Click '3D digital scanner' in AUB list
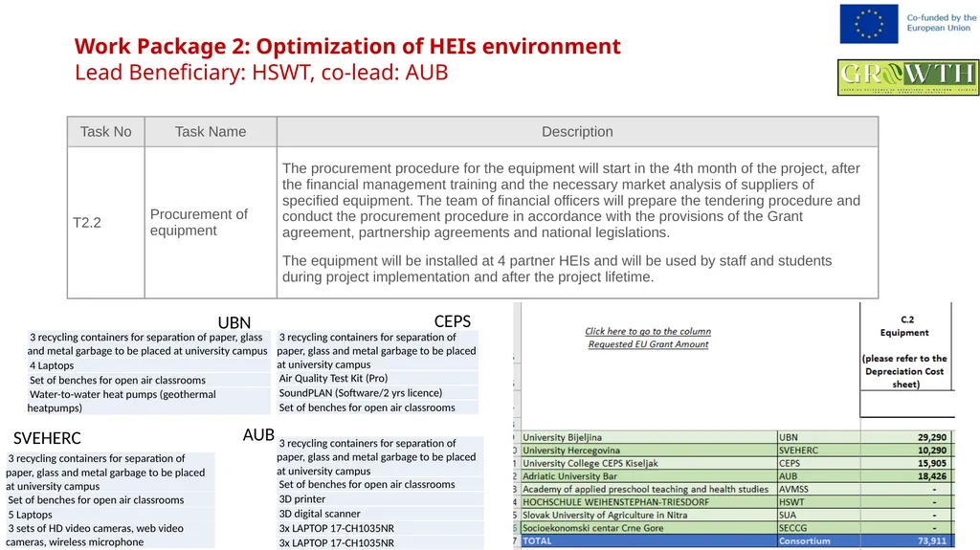Image resolution: width=980 pixels, height=550 pixels. click(x=380, y=514)
